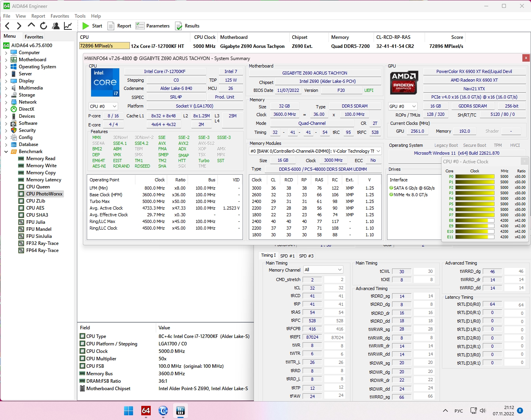Click the tCL timing value field
This screenshot has width=531, height=420.
[x=312, y=288]
